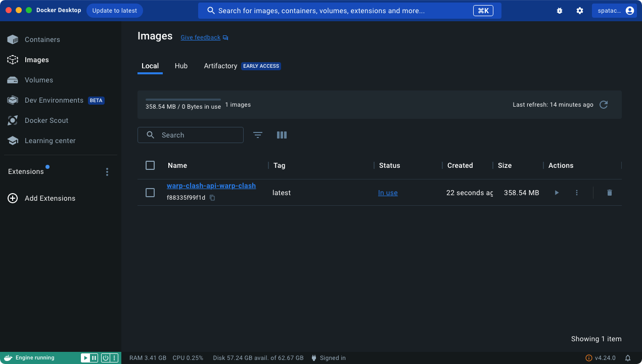Image resolution: width=642 pixels, height=364 pixels.
Task: Sort by the Tag column header
Action: click(x=280, y=165)
